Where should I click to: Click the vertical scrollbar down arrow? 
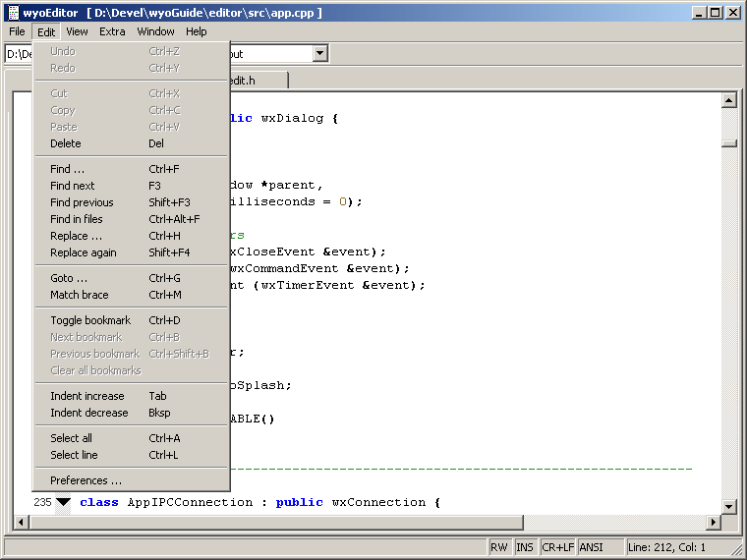point(728,507)
